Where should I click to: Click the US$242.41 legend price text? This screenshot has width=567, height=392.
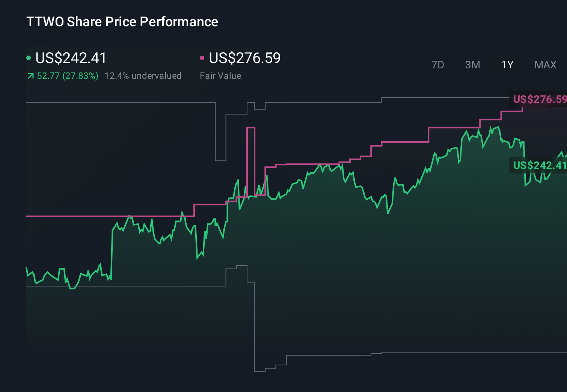(x=70, y=58)
